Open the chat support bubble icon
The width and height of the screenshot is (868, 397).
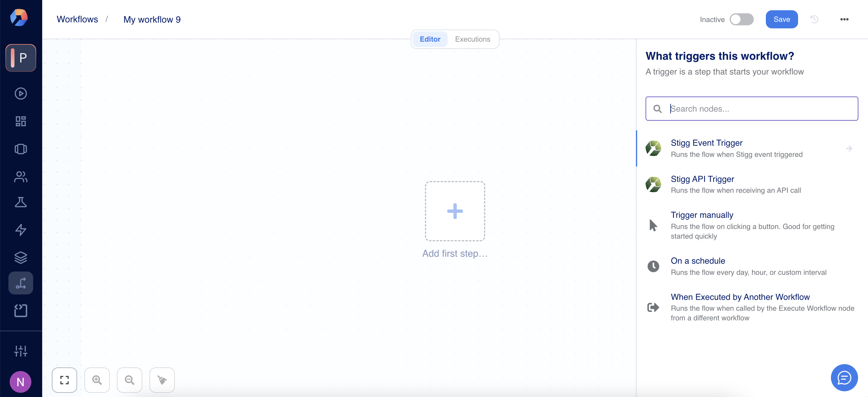(844, 377)
